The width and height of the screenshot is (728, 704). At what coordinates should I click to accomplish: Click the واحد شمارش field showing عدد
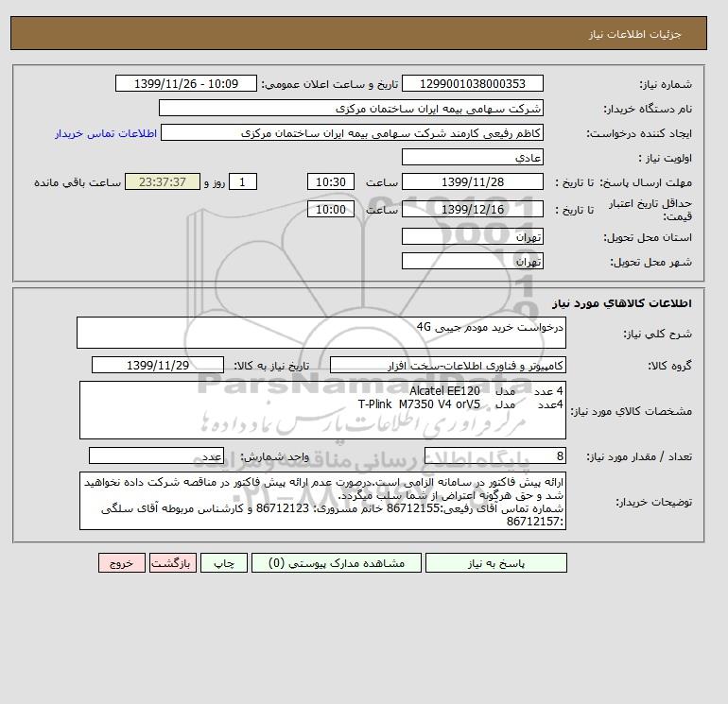coord(156,455)
